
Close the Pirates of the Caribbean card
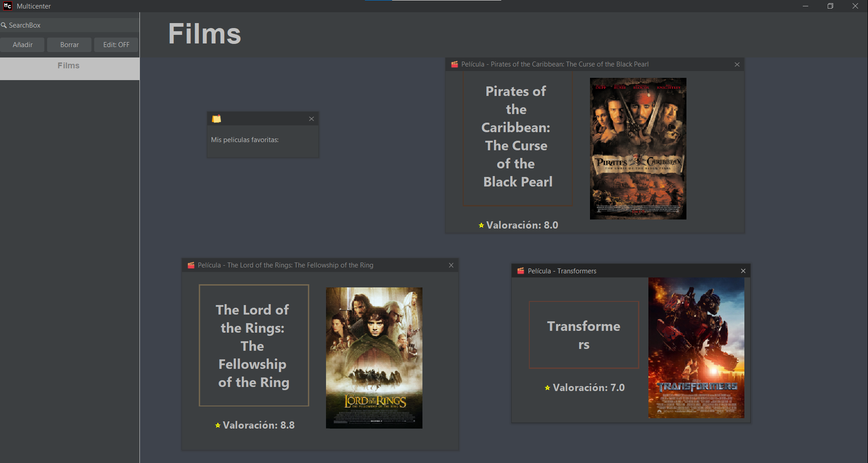coord(737,64)
